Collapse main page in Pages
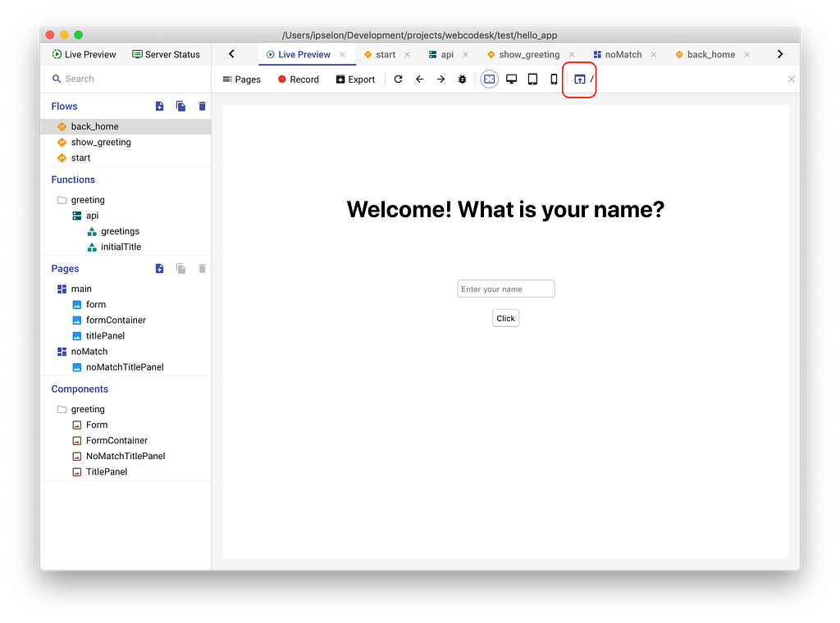840x623 pixels. coord(126,289)
